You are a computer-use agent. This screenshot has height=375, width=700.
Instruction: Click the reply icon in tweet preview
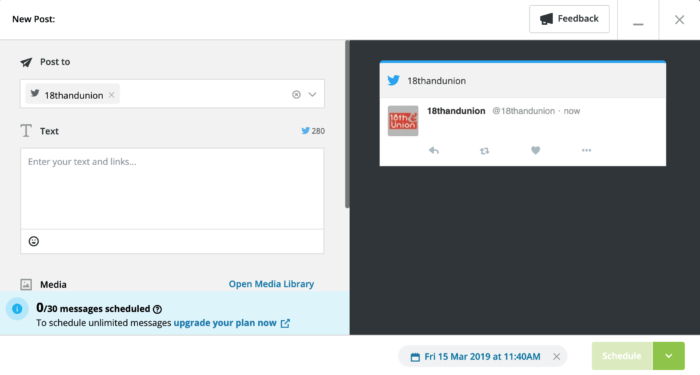click(x=433, y=150)
